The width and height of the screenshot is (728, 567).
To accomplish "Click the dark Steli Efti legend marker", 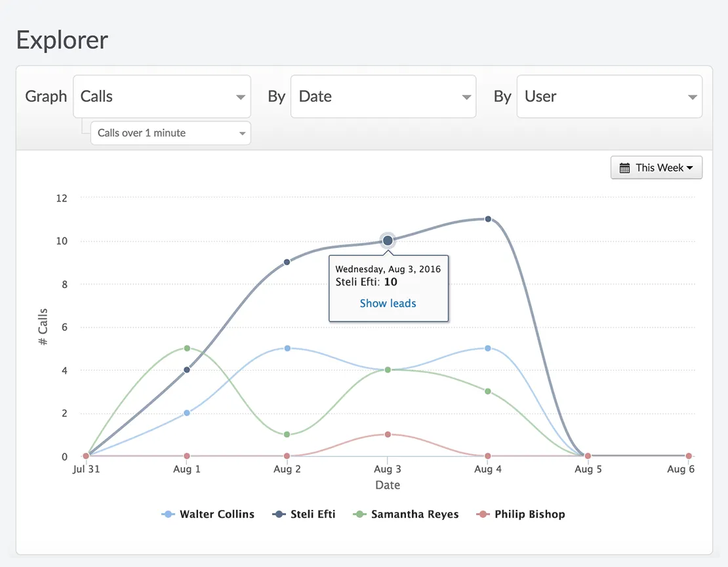I will click(278, 514).
